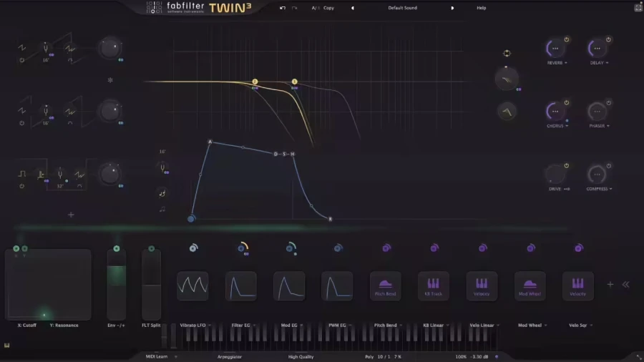Click the Pitch Bend modulation source
The image size is (644, 362).
(385, 285)
